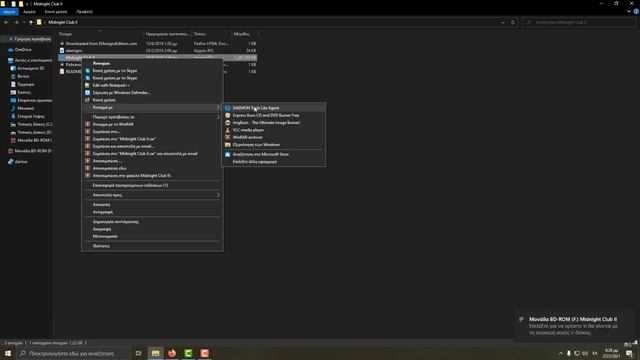The width and height of the screenshot is (640, 360).
Task: Choose Express Burn CD and DVD Burner Free
Action: tap(273, 115)
